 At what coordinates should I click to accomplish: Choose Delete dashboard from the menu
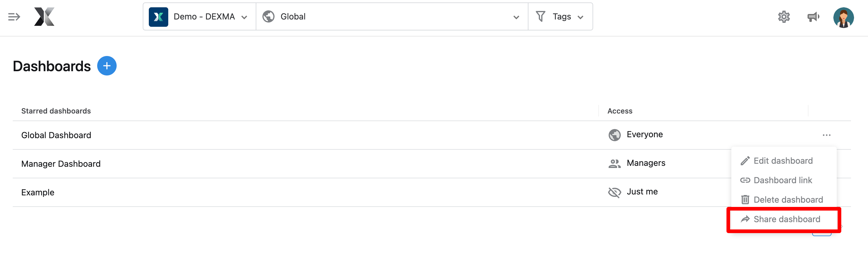(788, 200)
